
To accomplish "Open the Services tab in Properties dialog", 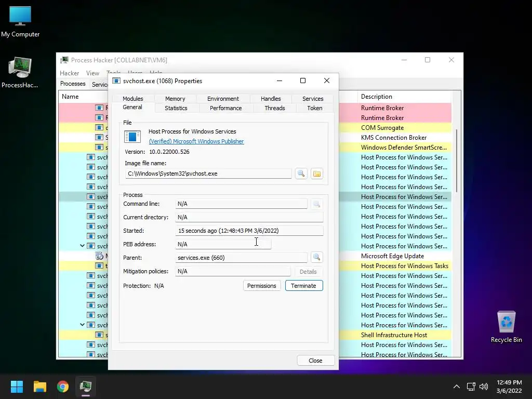I will coord(312,99).
